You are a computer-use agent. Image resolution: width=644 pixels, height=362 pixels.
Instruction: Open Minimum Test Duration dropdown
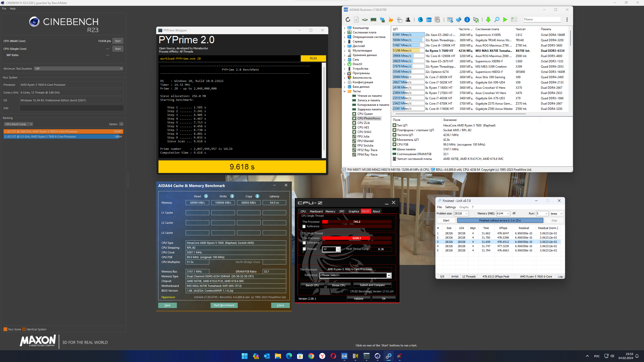click(x=78, y=69)
